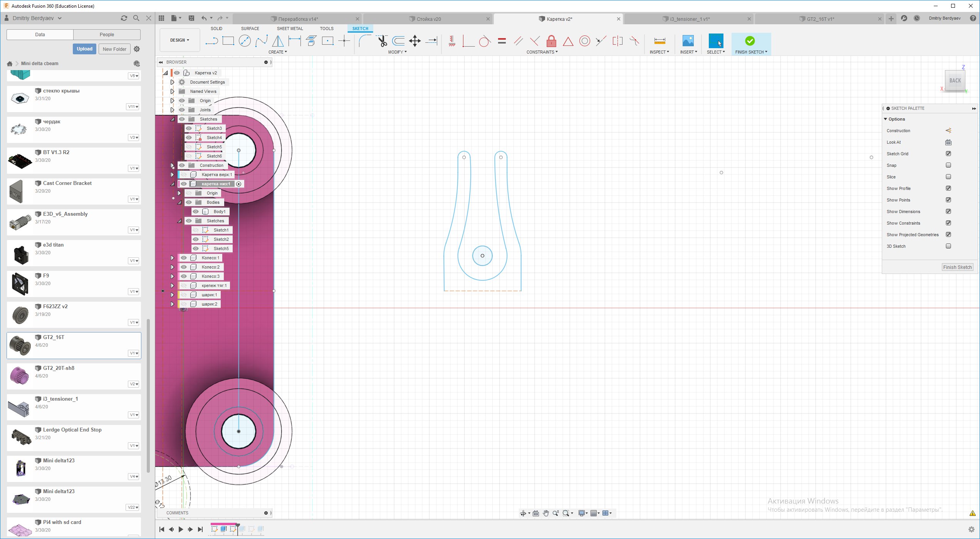Screen dimensions: 980x539
Task: Apply the Fix/Unfix lock constraint
Action: point(551,41)
